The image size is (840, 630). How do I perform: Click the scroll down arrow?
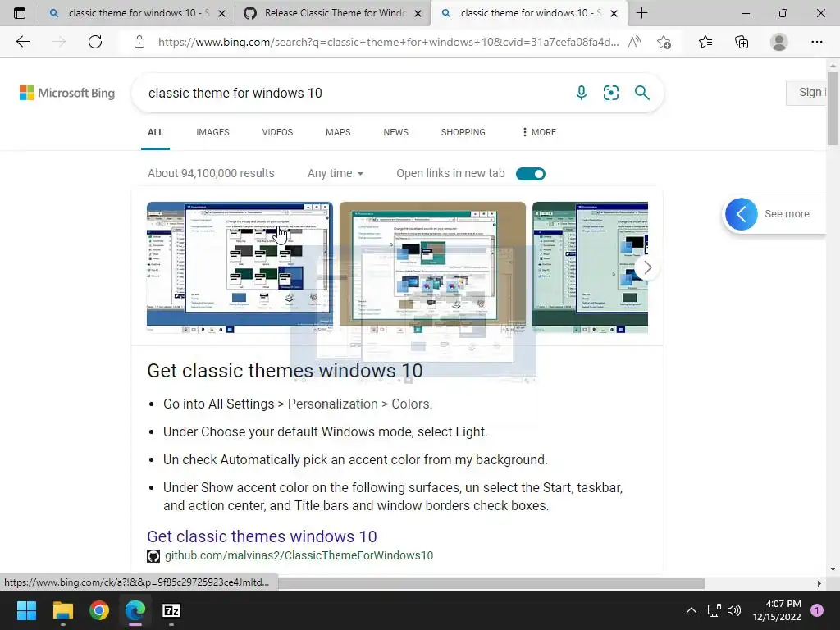(833, 569)
